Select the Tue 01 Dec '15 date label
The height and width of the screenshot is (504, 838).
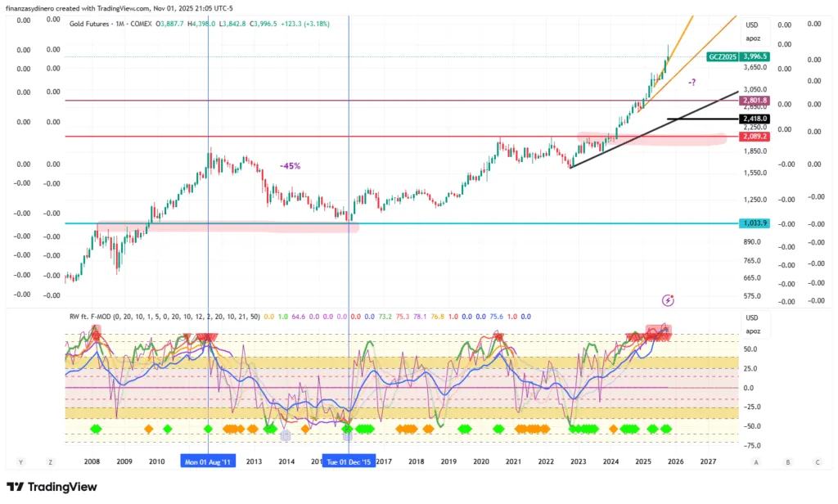click(349, 461)
